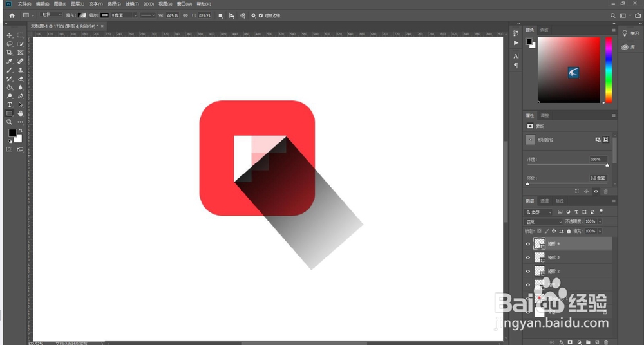Open the layer fill 100% dropdown arrow
The width and height of the screenshot is (644, 345).
[600, 231]
